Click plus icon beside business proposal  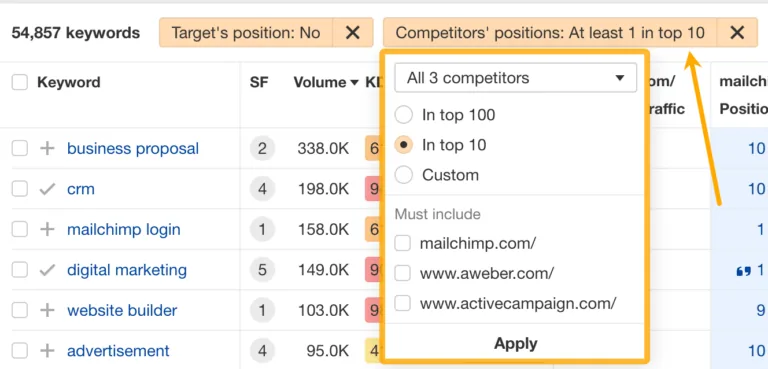[x=47, y=148]
